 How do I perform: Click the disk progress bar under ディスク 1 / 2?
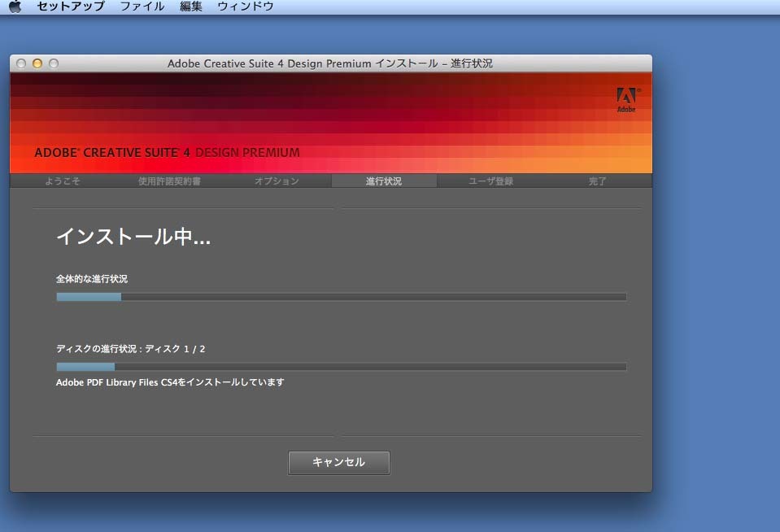coord(342,367)
